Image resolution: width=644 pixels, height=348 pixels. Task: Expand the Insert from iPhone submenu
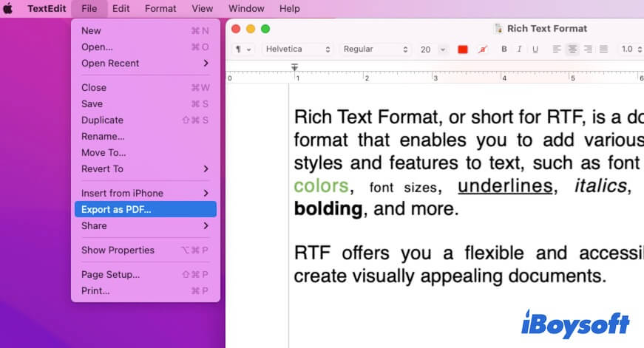pos(146,194)
